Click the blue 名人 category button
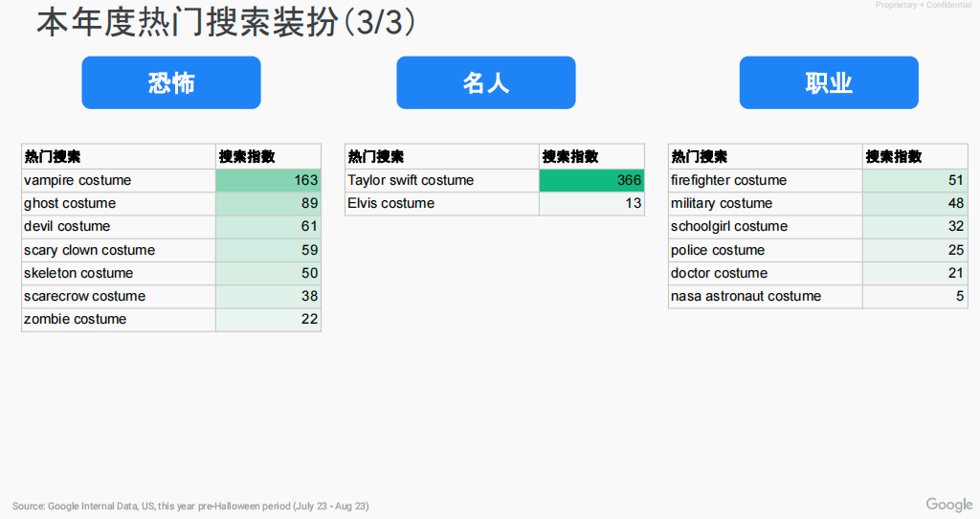This screenshot has width=980, height=519. tap(485, 82)
